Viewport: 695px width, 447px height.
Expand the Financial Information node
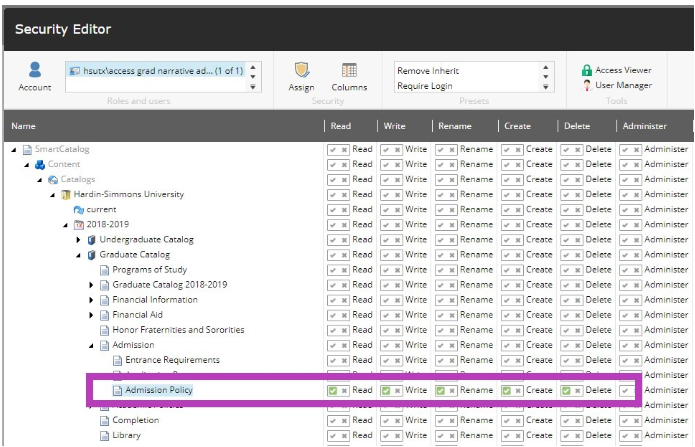point(91,300)
